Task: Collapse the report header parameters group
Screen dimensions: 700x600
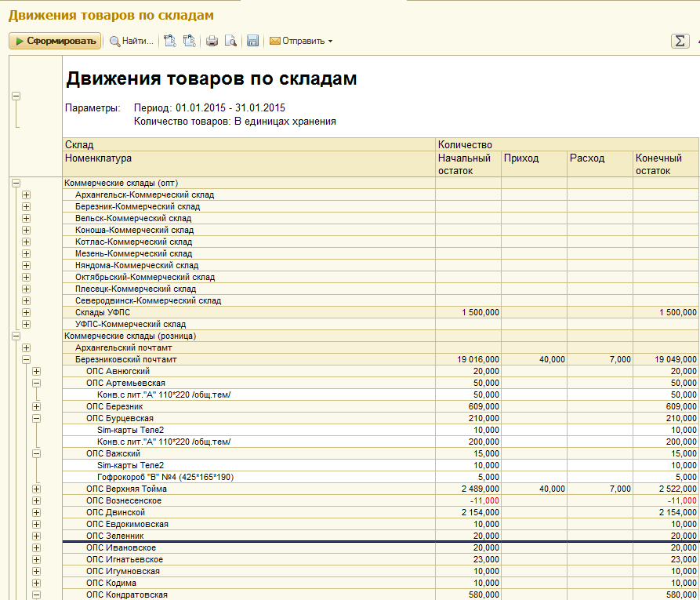Action: (x=16, y=96)
